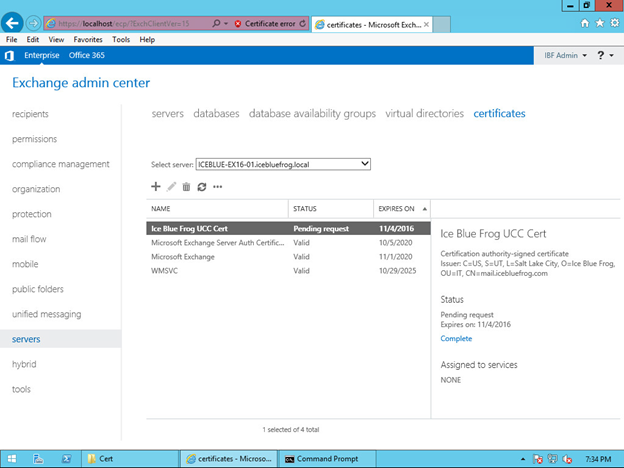Click the Certificate error warning

point(265,23)
